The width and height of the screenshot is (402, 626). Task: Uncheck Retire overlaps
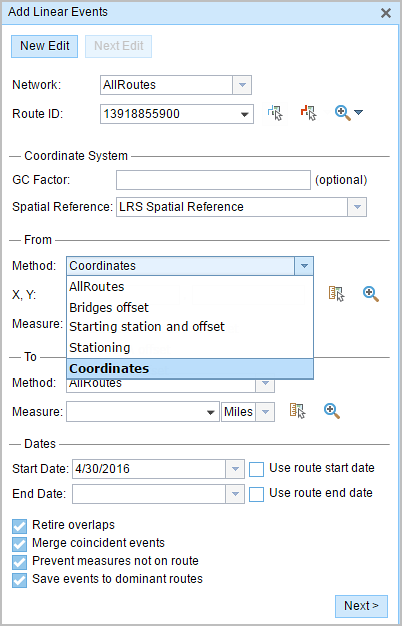[x=20, y=526]
